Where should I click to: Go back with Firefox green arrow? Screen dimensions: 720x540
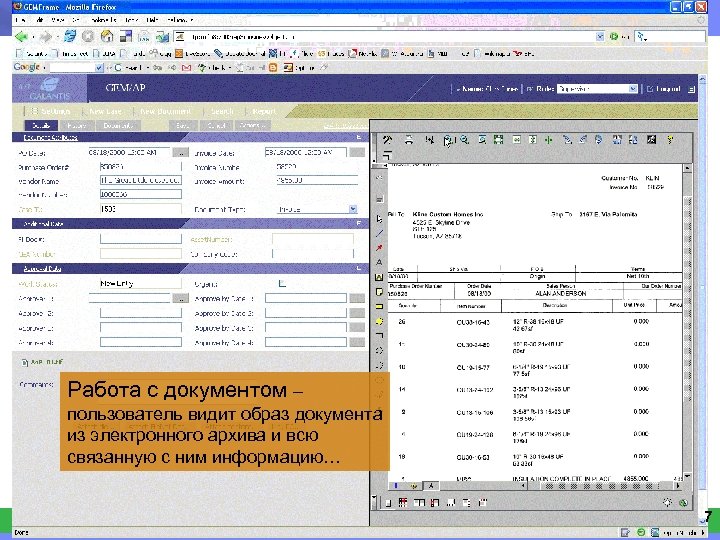21,36
